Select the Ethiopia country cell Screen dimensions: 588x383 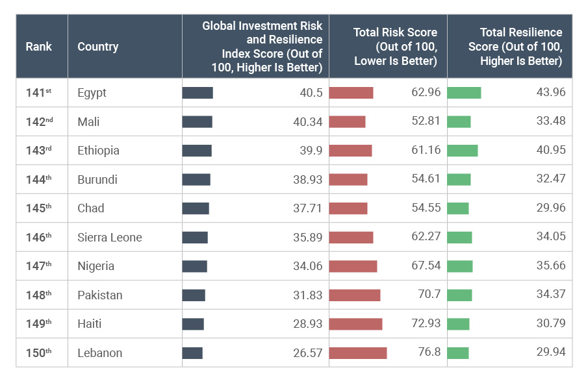(98, 151)
